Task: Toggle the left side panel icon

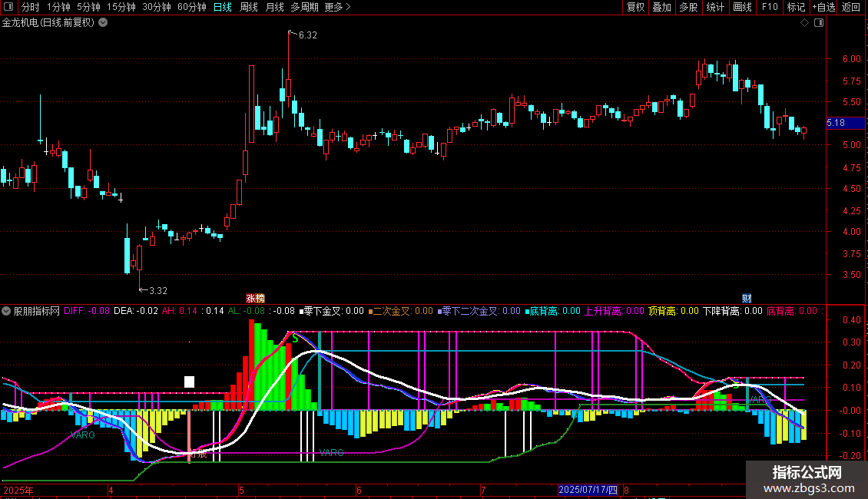Action: (x=8, y=7)
